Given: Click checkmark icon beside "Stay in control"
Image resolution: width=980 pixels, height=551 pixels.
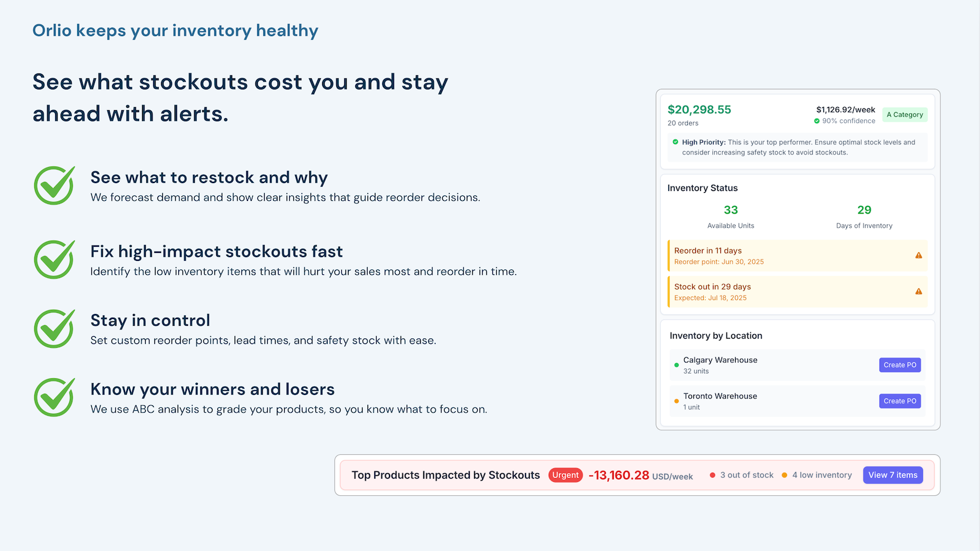Looking at the screenshot, I should coord(55,328).
